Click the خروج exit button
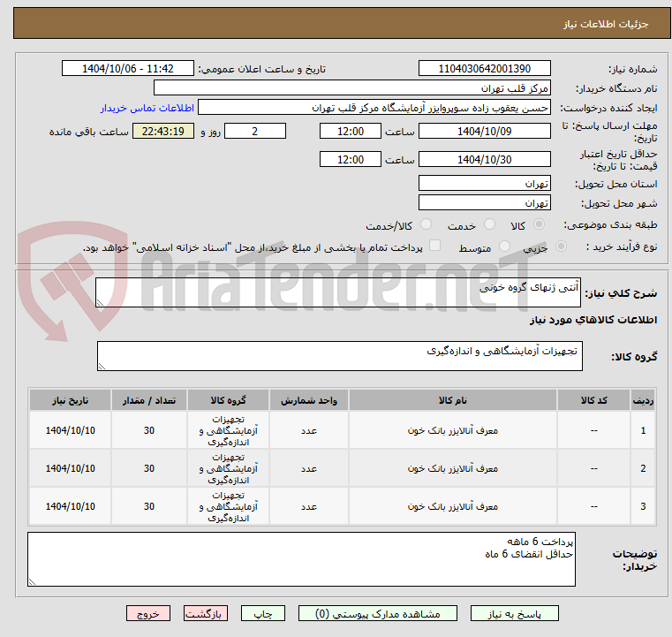This screenshot has width=672, height=637. [x=147, y=613]
